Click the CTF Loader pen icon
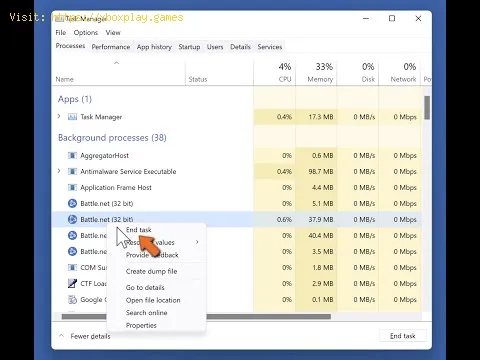Image resolution: width=480 pixels, height=360 pixels. pyautogui.click(x=72, y=283)
